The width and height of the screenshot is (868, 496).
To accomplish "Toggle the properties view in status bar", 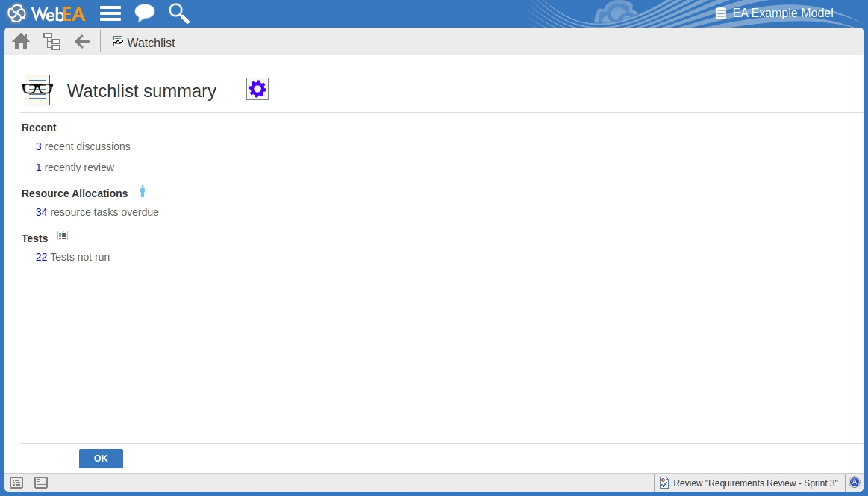I will 41,483.
